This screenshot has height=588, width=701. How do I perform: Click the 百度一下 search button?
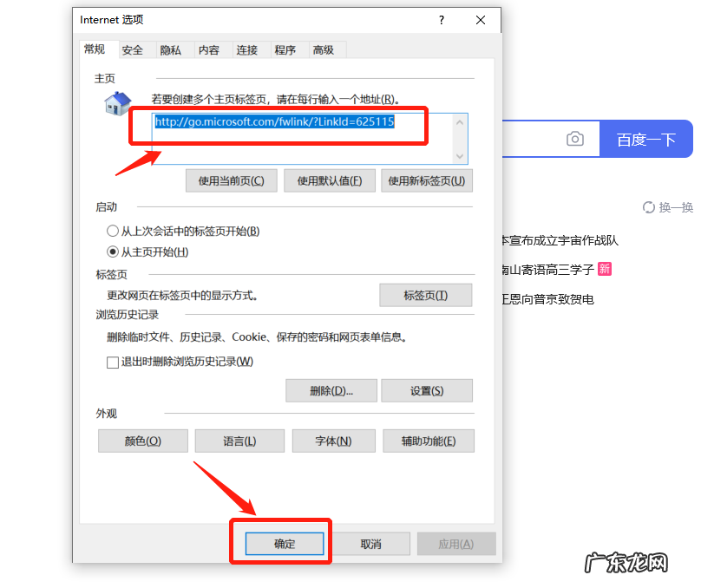(x=646, y=139)
